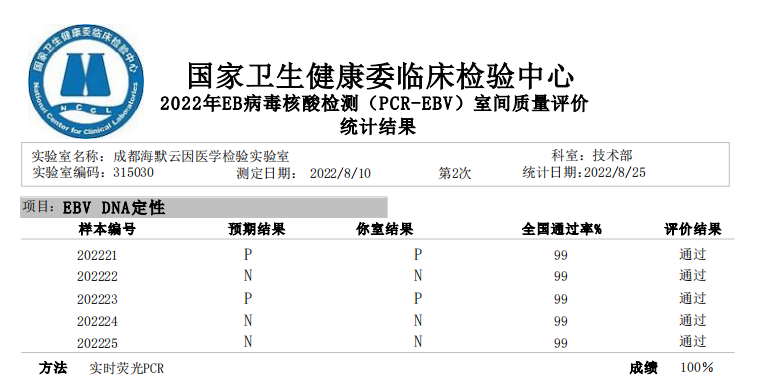
Task: Click the NCCL circular logo
Action: [86, 80]
